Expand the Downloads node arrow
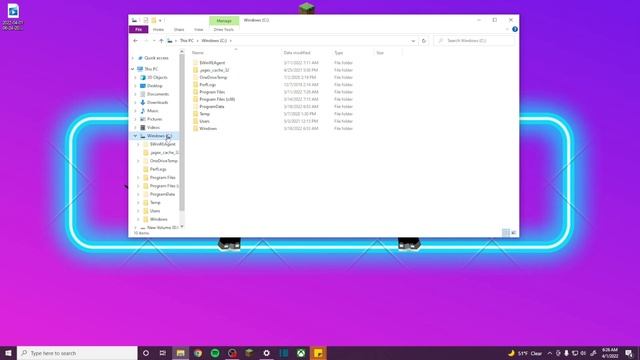The width and height of the screenshot is (640, 360). pyautogui.click(x=136, y=102)
